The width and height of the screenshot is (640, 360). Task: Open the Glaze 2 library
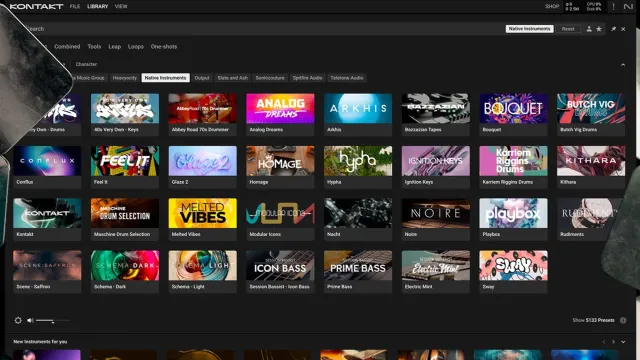tap(202, 167)
